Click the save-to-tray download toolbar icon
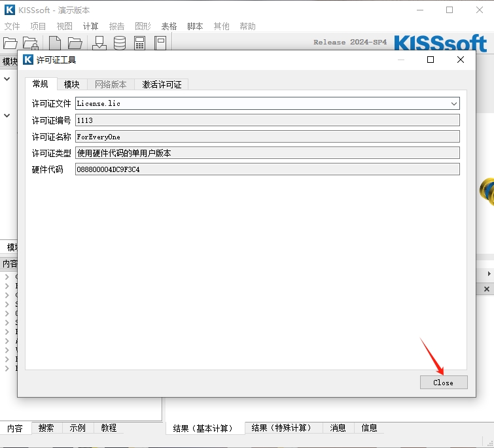Image resolution: width=494 pixels, height=448 pixels. coord(99,43)
